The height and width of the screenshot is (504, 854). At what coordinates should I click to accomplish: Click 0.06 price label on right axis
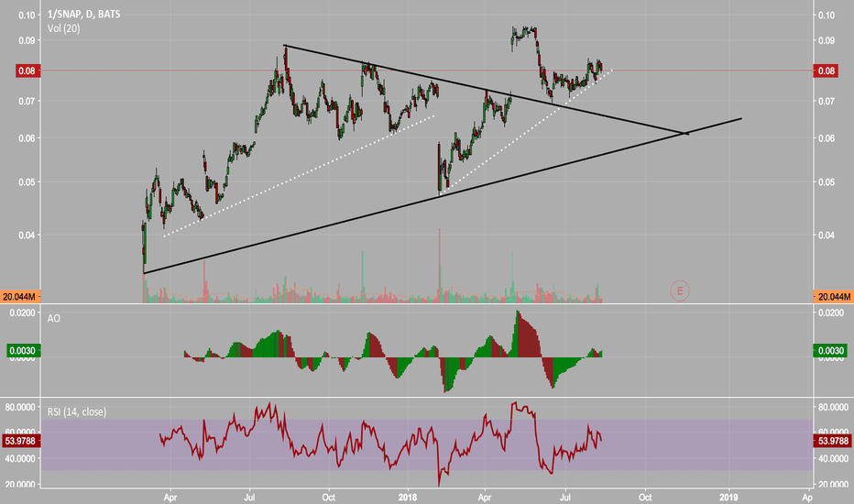827,138
